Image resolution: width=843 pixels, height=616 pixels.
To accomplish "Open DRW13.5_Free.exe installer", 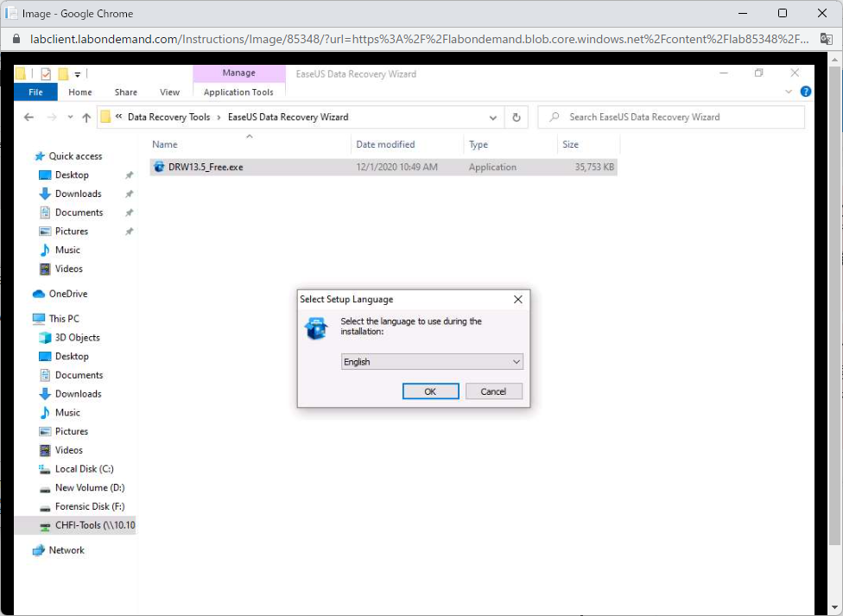I will click(206, 167).
